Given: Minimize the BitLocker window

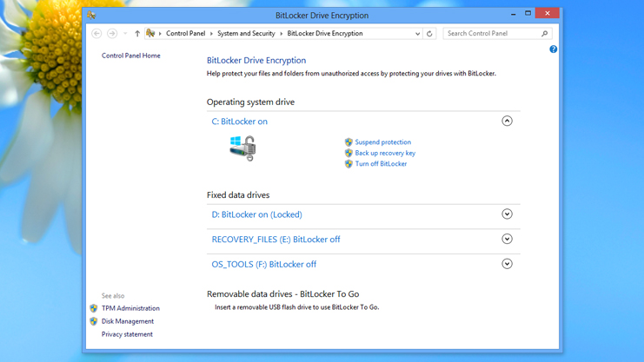Looking at the screenshot, I should [514, 14].
